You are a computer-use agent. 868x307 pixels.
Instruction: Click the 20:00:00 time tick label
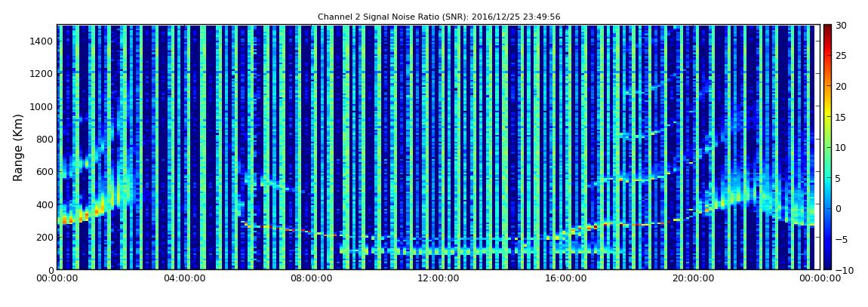[691, 279]
